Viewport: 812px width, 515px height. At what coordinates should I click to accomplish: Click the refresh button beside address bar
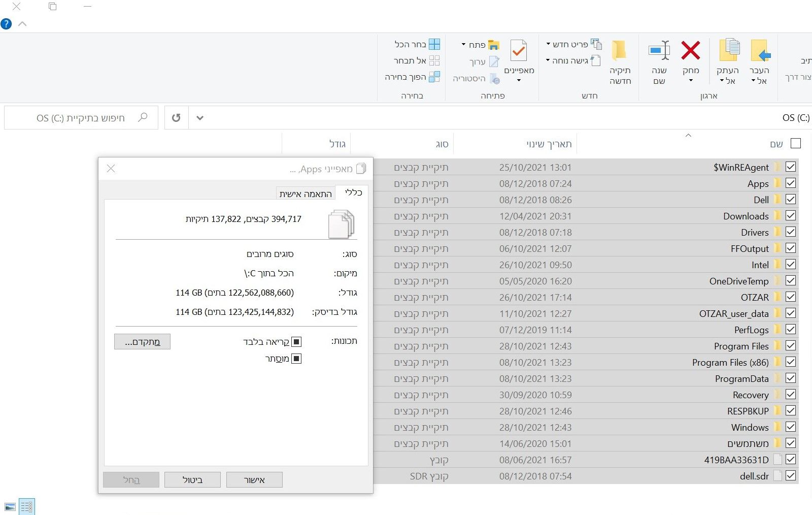coord(176,118)
